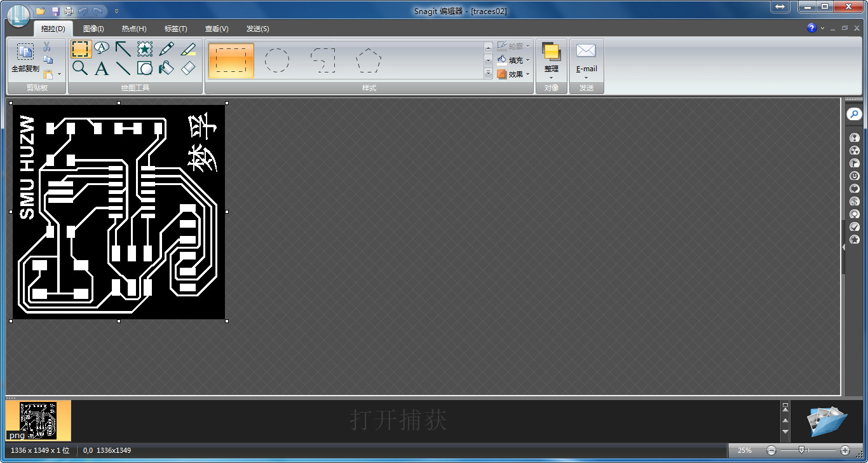Select the Eraser tool
The height and width of the screenshot is (463, 868).
[x=188, y=68]
